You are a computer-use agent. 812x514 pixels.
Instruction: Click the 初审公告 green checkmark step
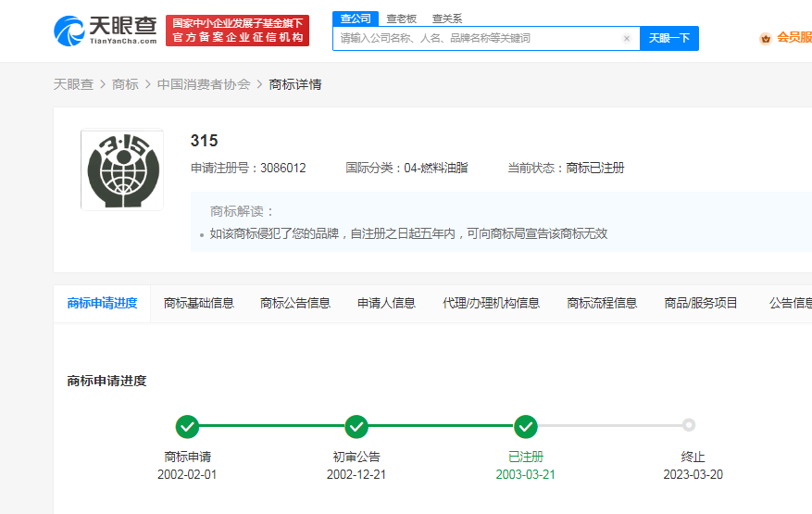[356, 426]
